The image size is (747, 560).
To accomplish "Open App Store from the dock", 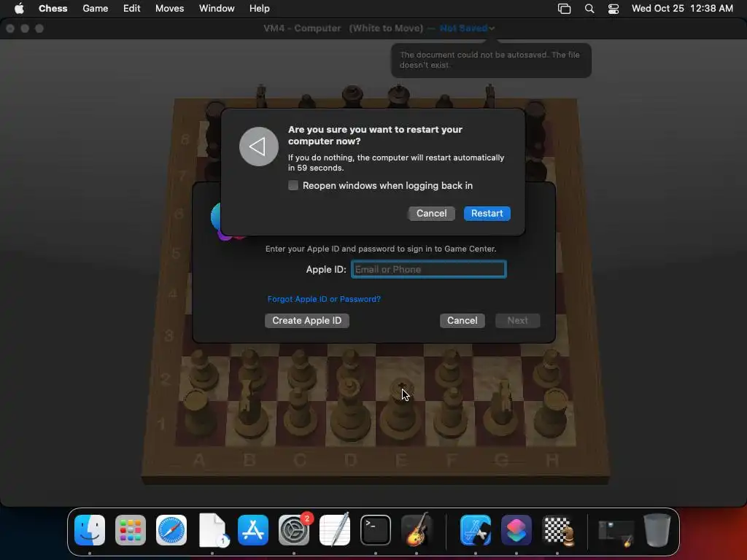I will [253, 529].
